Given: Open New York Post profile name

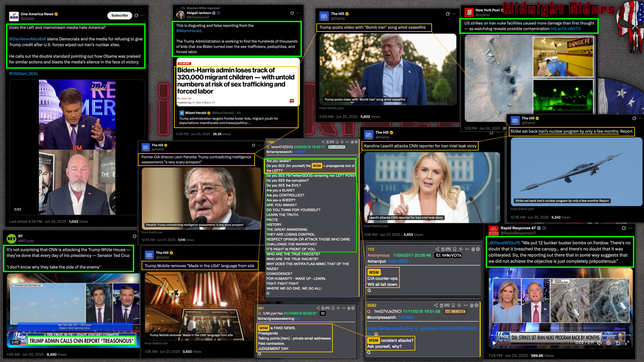Looking at the screenshot, I should (487, 10).
